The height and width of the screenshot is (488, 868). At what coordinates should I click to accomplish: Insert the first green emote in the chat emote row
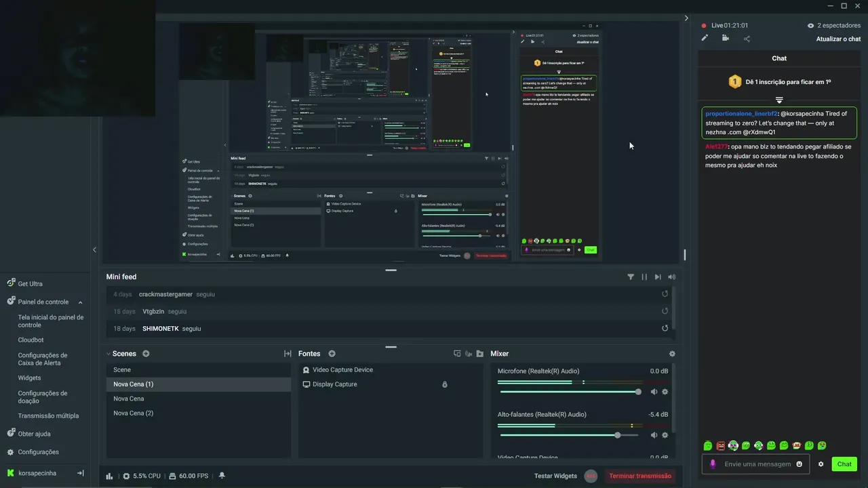tap(708, 445)
